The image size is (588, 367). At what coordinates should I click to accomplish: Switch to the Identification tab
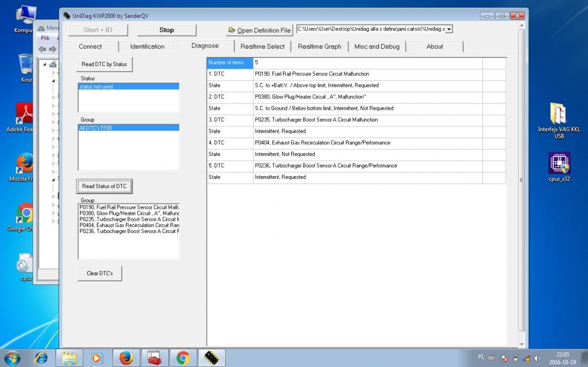coord(147,46)
